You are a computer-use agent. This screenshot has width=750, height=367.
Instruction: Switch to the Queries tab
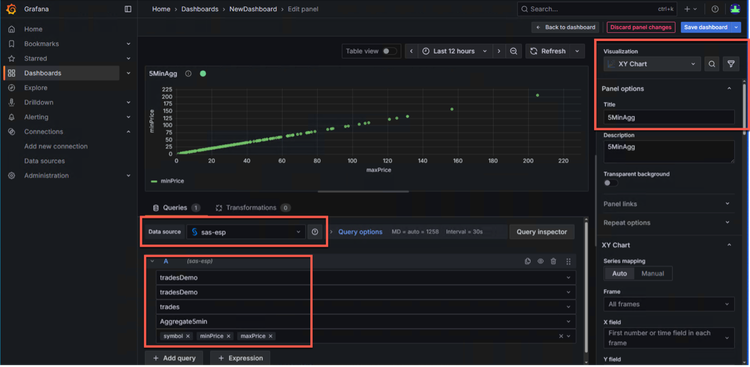pyautogui.click(x=176, y=208)
